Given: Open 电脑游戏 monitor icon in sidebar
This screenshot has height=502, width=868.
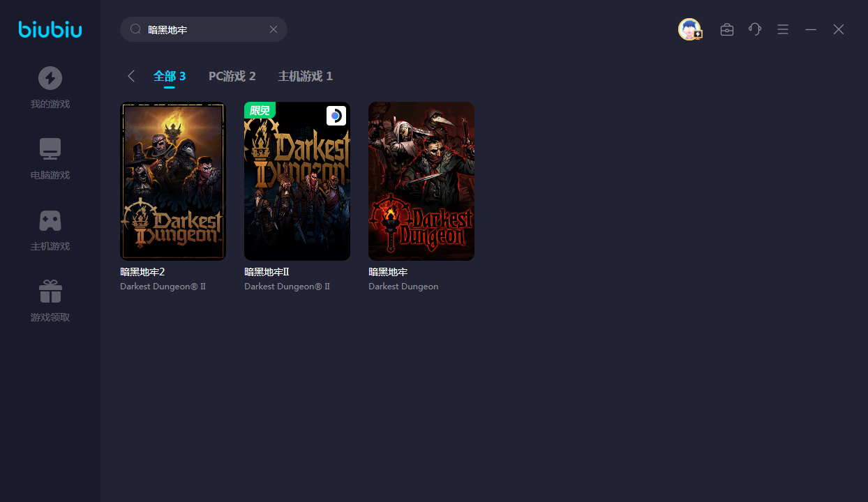Looking at the screenshot, I should click(x=50, y=149).
